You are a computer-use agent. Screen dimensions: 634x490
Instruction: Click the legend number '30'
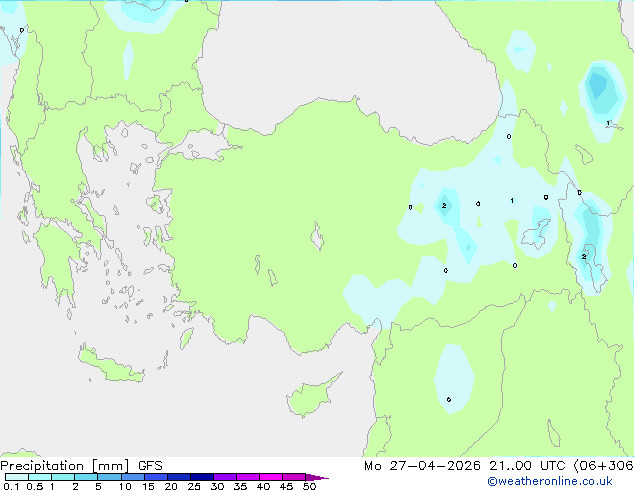click(x=217, y=486)
